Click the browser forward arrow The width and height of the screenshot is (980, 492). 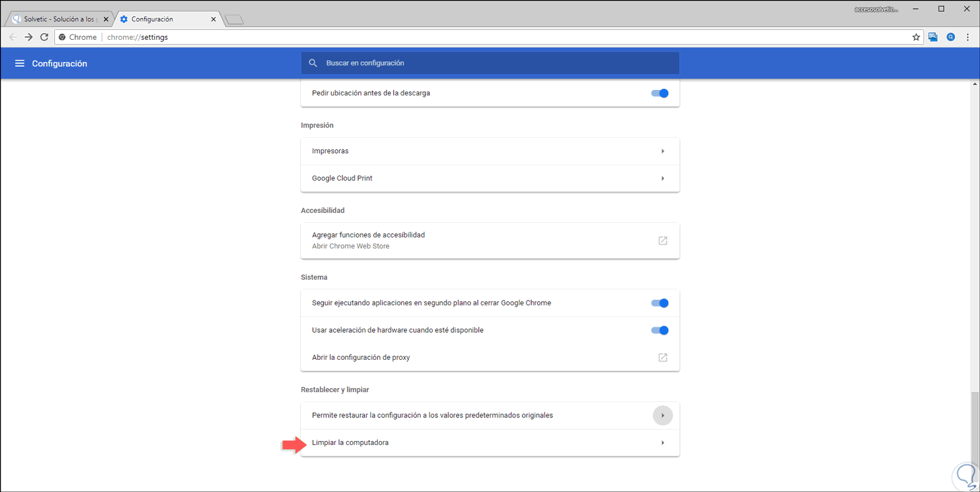[29, 37]
